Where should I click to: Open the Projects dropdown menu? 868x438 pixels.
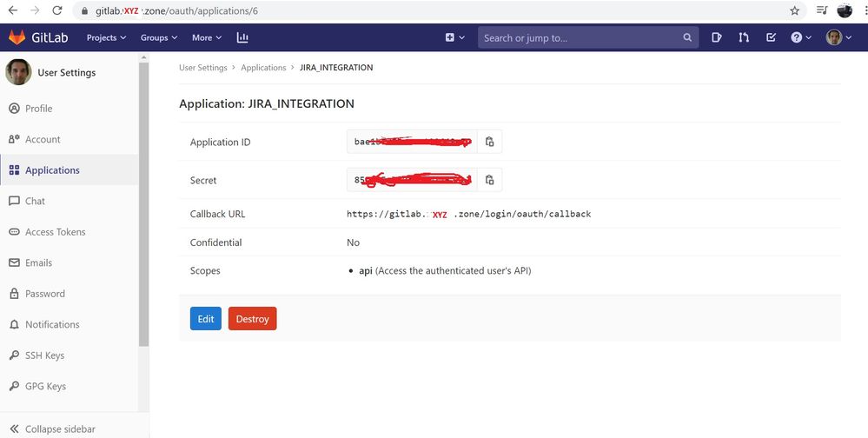click(106, 37)
